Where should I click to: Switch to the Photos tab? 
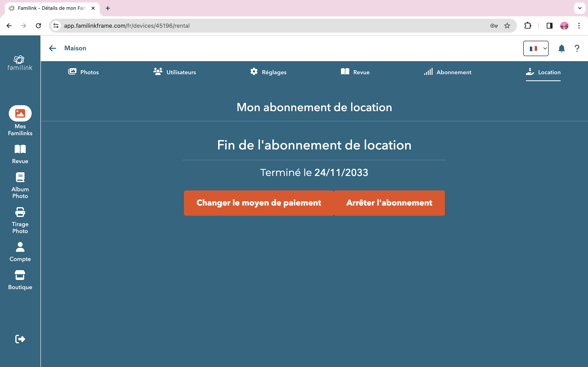tap(83, 72)
